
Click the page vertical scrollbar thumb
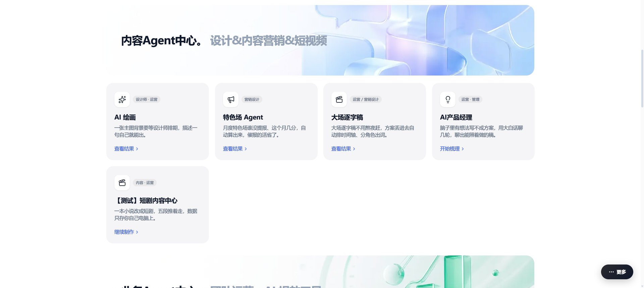642,78
